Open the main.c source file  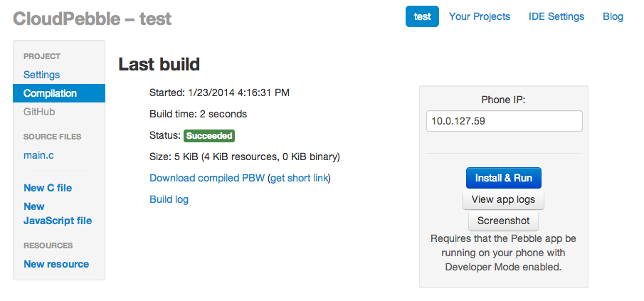click(39, 155)
